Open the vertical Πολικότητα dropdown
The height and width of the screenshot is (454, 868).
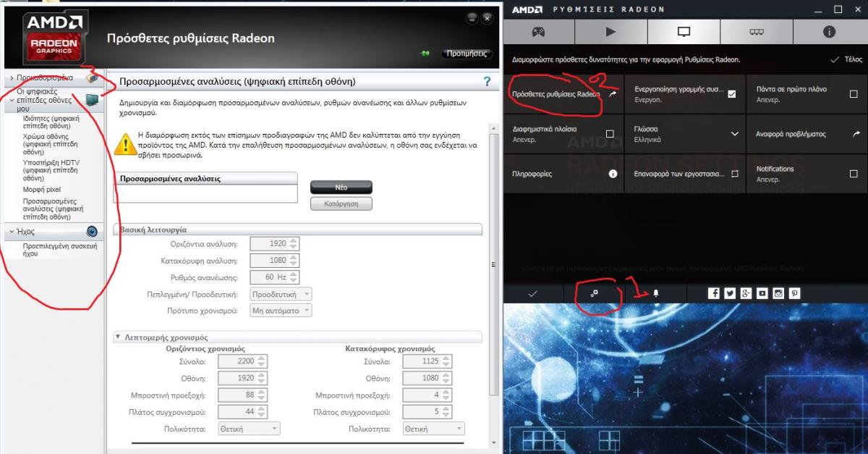point(433,429)
